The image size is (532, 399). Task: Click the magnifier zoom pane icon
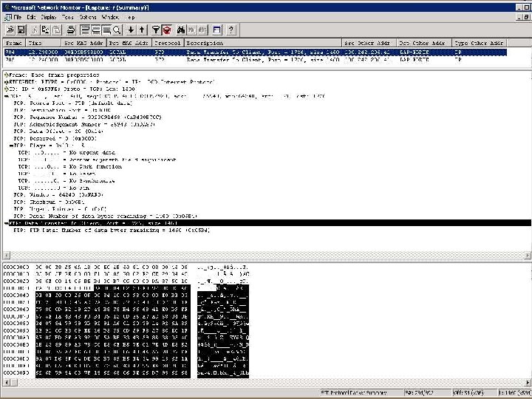117,30
